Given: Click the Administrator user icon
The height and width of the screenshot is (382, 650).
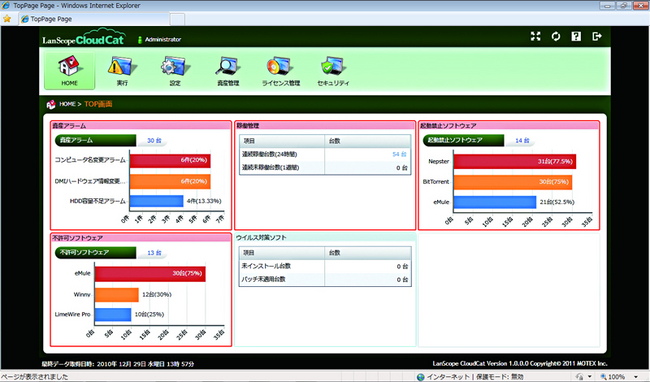Looking at the screenshot, I should (x=140, y=40).
